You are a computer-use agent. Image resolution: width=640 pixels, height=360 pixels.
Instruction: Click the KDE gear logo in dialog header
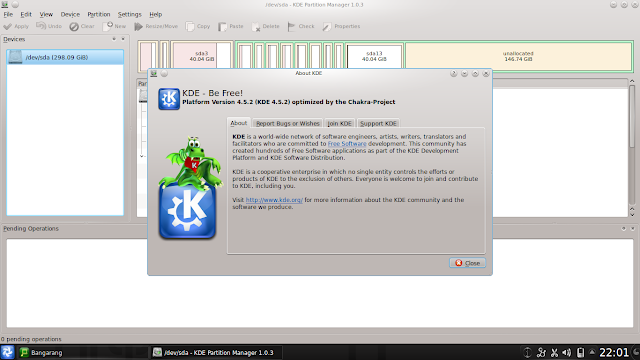click(x=169, y=99)
